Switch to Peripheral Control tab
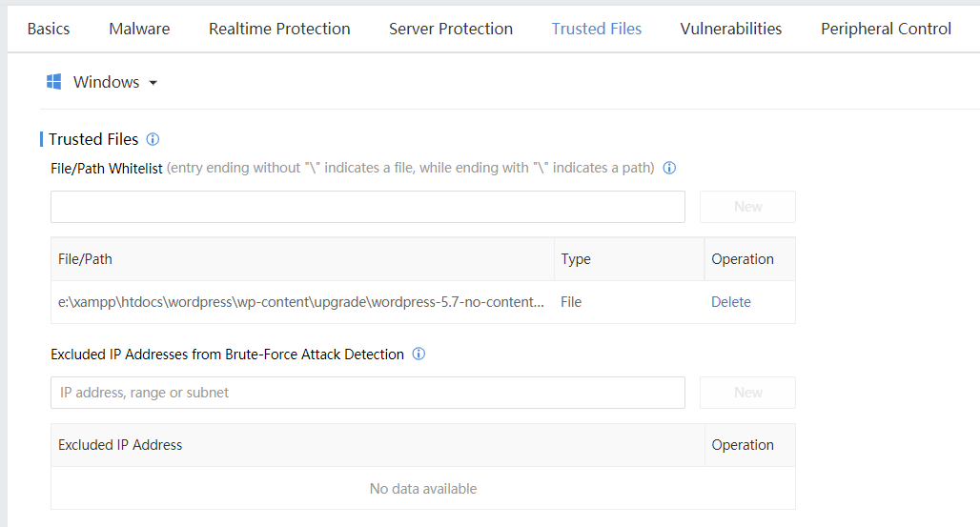980x527 pixels. tap(886, 29)
